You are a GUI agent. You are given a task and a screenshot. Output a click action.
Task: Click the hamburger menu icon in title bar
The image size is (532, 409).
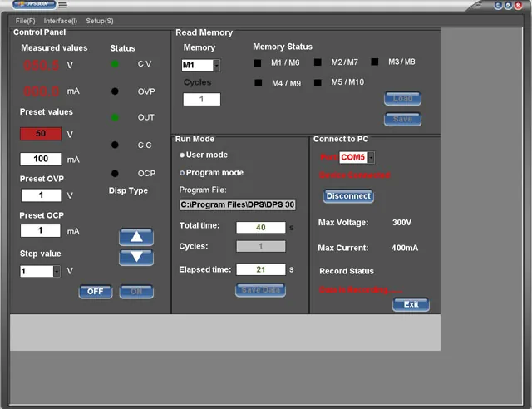[x=62, y=5]
